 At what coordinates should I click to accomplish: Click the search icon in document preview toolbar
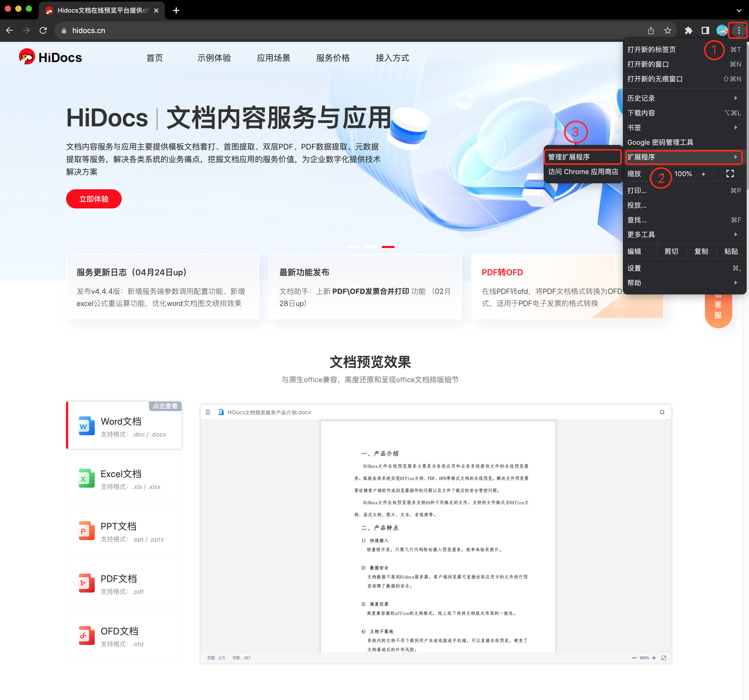(x=662, y=412)
